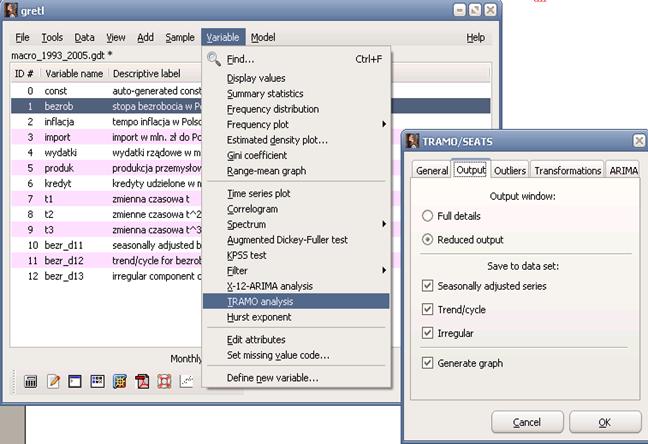Choose Correlogram menu entry
Image resolution: width=648 pixels, height=444 pixels.
click(296, 209)
